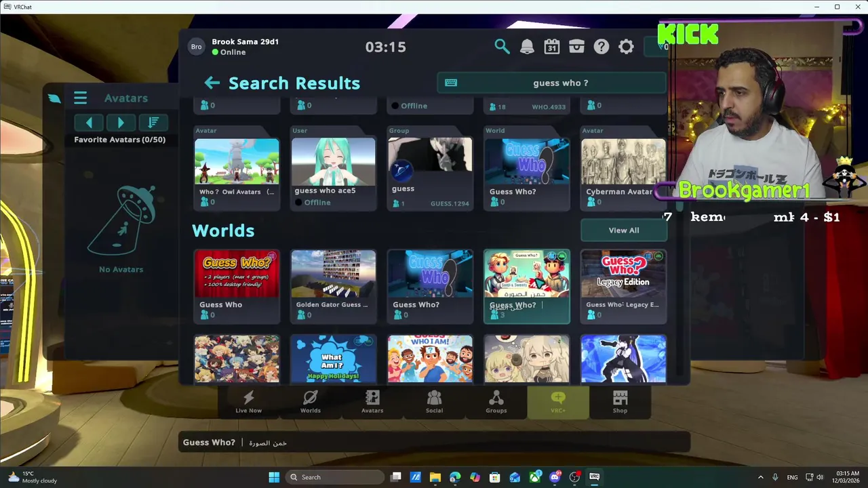Open the 'What Am I? Happy Holidays' world

click(333, 359)
